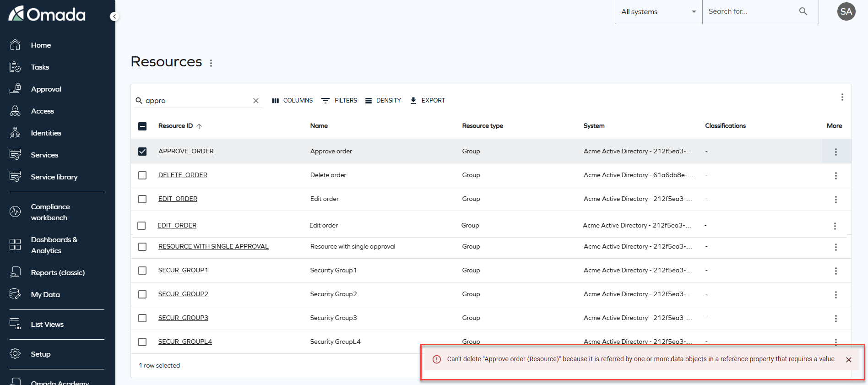Uncheck the APPROVE_ORDER row checkbox
This screenshot has width=868, height=385.
click(x=142, y=152)
